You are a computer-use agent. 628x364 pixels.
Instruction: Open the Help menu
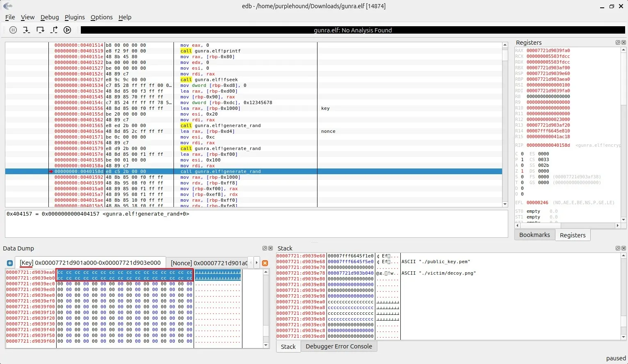(125, 17)
